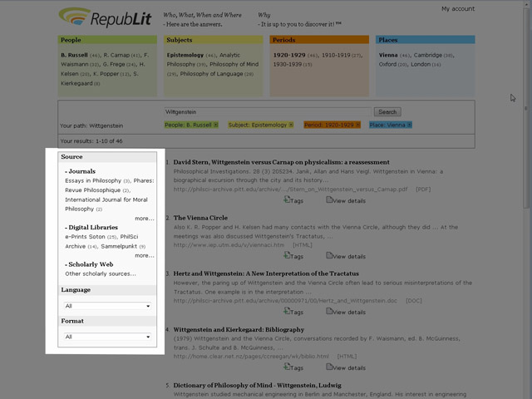This screenshot has height=399, width=532.
Task: Show more Digital Libraries sources
Action: tap(144, 255)
